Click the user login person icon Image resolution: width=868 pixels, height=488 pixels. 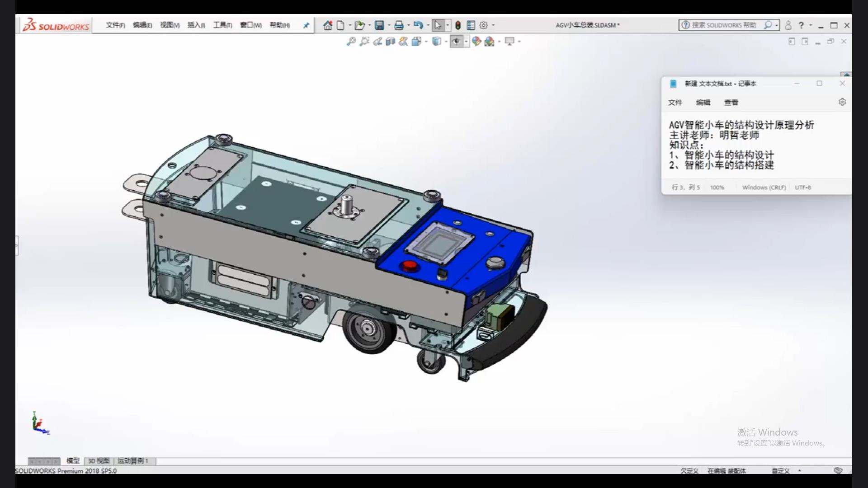[788, 25]
